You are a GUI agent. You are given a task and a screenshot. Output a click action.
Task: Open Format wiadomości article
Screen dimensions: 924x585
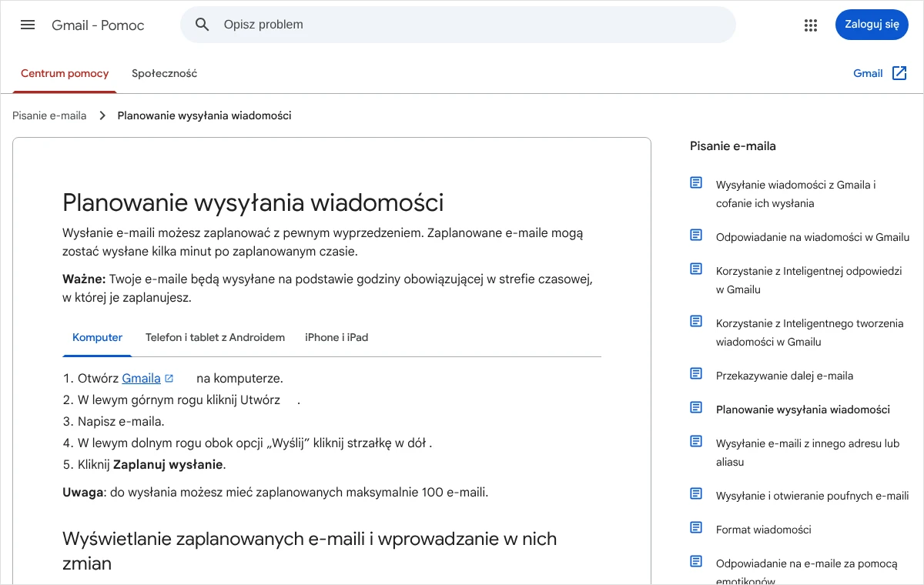tap(764, 530)
